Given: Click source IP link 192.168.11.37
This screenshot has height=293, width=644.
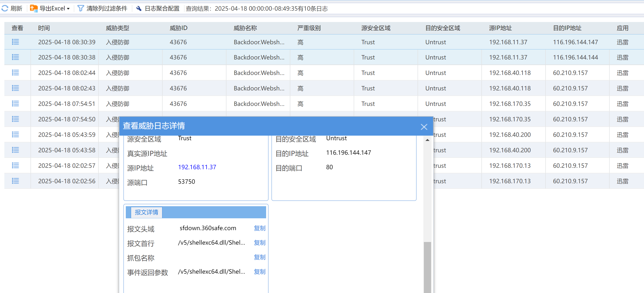Looking at the screenshot, I should click(197, 167).
